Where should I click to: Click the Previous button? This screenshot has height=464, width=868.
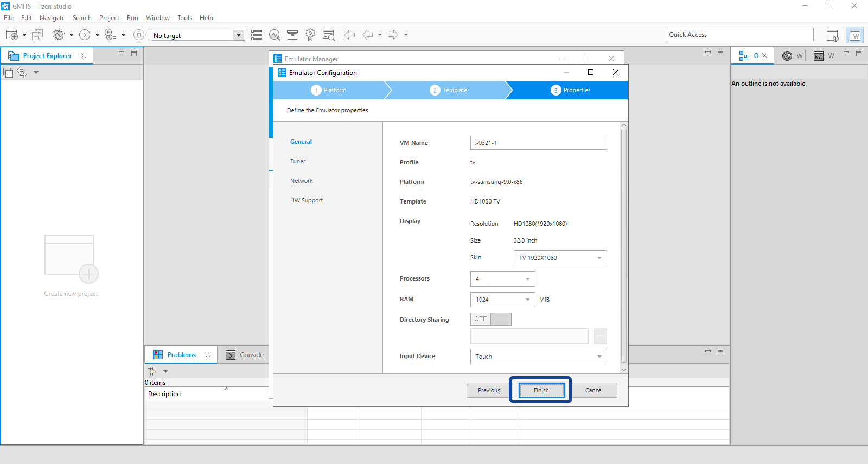(x=489, y=390)
